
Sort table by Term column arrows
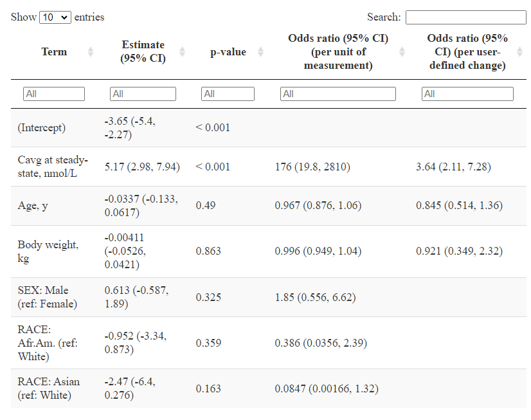coord(91,52)
